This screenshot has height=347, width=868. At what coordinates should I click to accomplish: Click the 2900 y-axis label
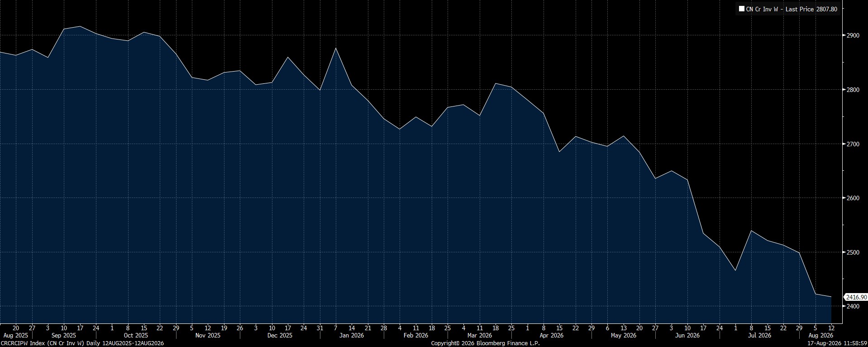[853, 35]
